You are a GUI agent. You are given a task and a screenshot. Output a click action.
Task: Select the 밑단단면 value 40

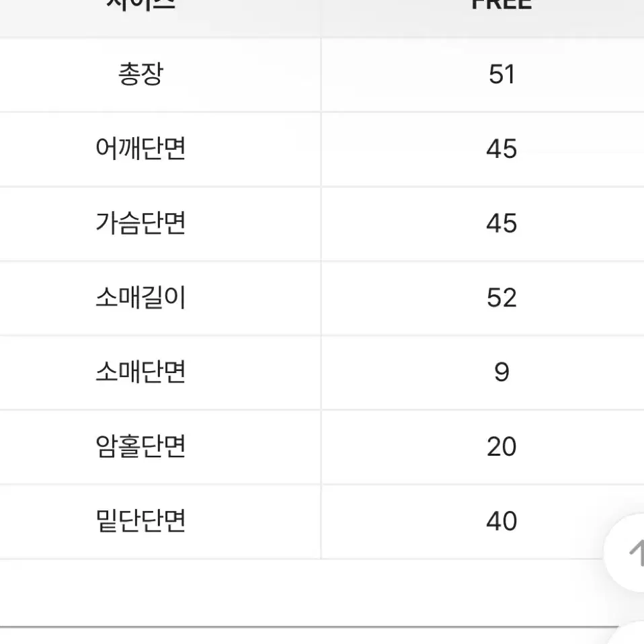click(501, 521)
